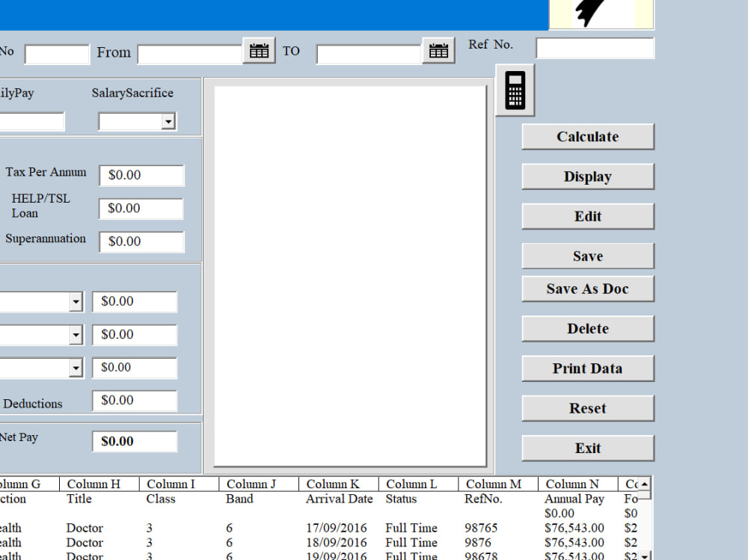Select the Column N header
Viewport: 748px width, 560px height.
click(577, 484)
